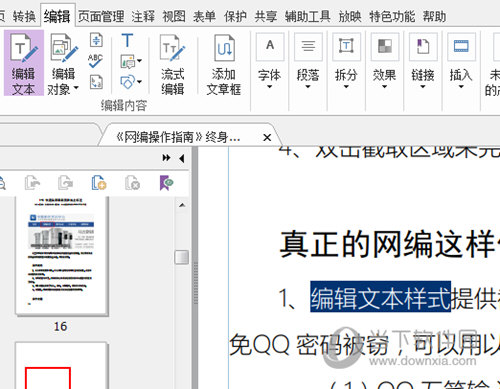Open the 共享 share tab
The width and height of the screenshot is (500, 389).
click(266, 16)
